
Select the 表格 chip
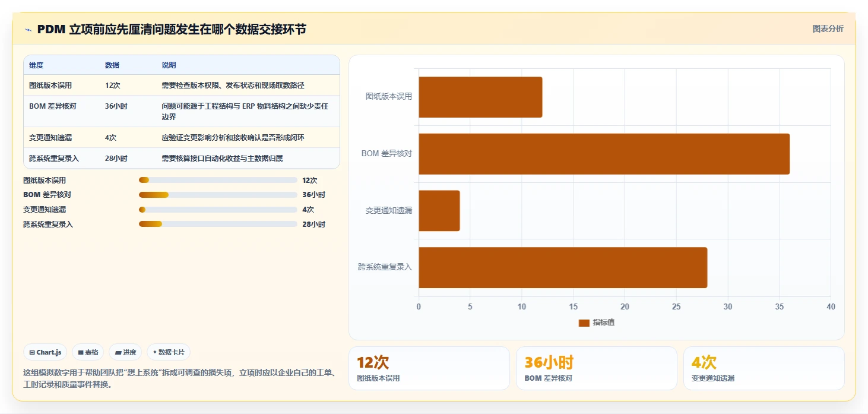(88, 352)
